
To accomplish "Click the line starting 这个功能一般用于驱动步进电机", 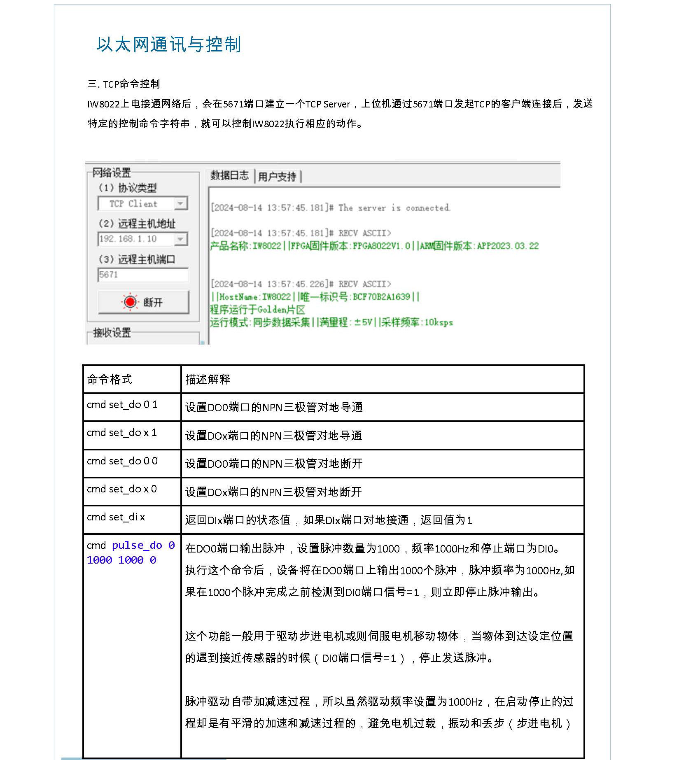I will (x=379, y=636).
